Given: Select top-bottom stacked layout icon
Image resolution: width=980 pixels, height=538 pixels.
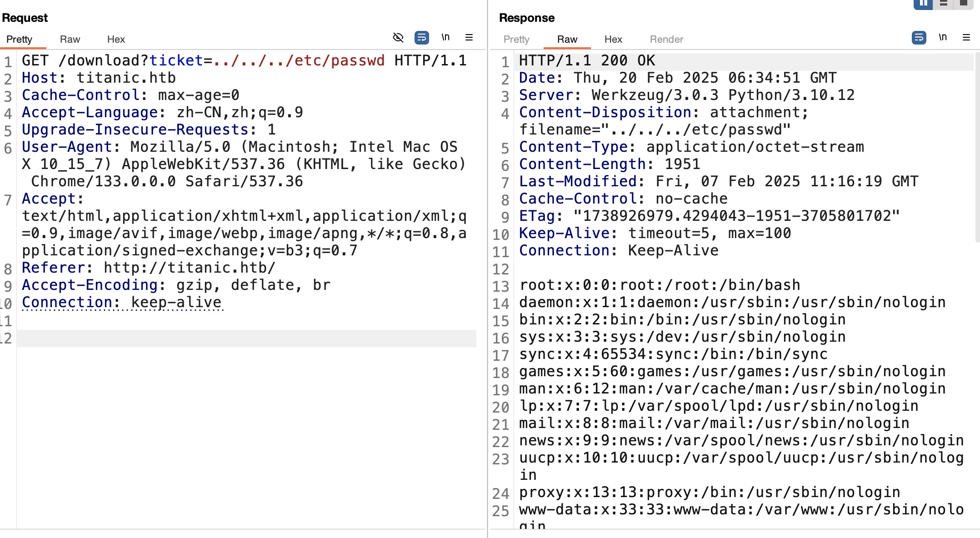Looking at the screenshot, I should (944, 4).
